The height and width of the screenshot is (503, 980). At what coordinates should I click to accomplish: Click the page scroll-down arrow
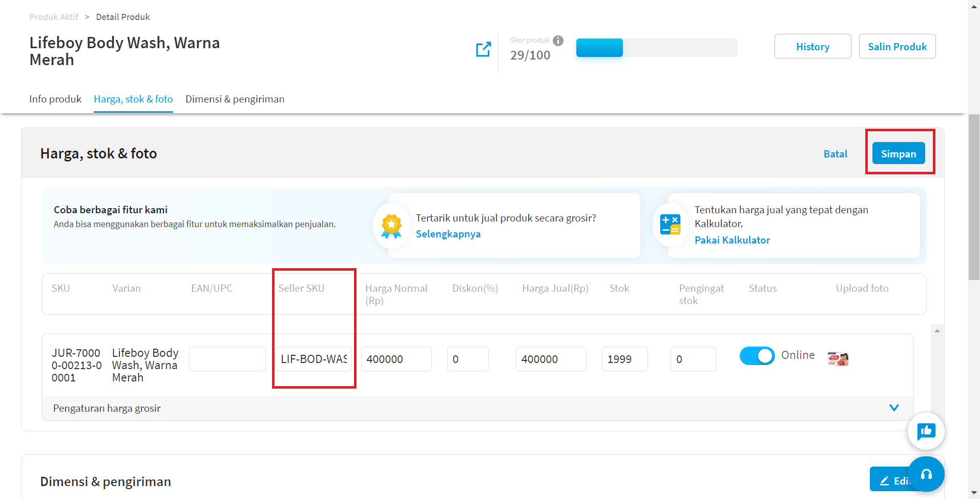[974, 493]
